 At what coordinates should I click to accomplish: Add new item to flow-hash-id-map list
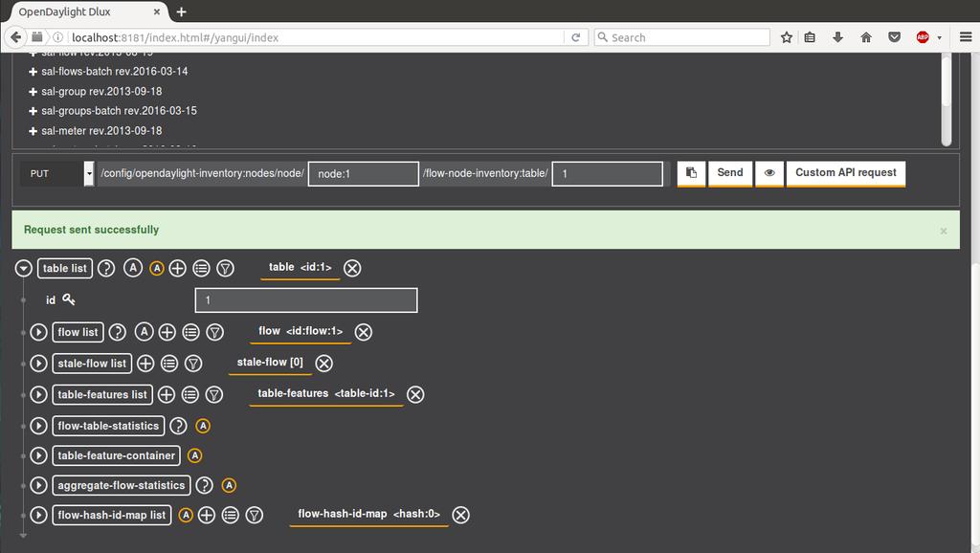(207, 515)
